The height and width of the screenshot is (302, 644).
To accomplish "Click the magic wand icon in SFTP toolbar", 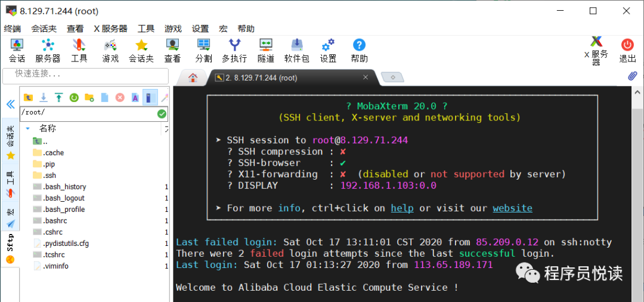I will [x=165, y=97].
